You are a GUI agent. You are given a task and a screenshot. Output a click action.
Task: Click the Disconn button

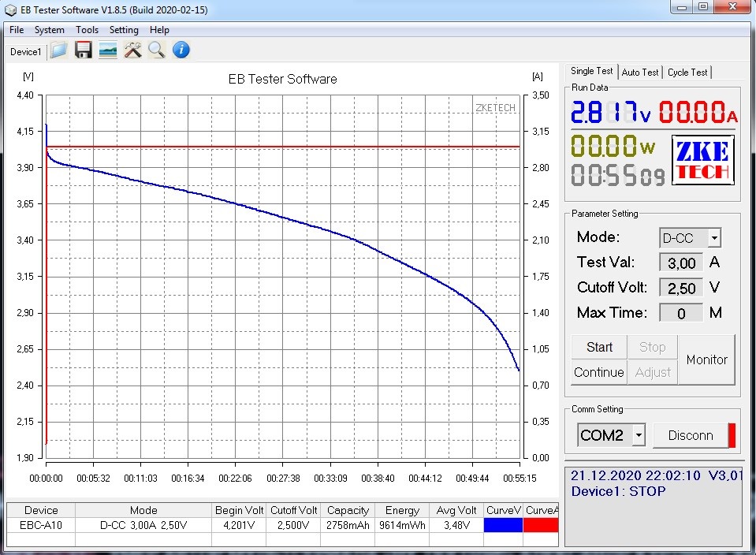pyautogui.click(x=690, y=435)
